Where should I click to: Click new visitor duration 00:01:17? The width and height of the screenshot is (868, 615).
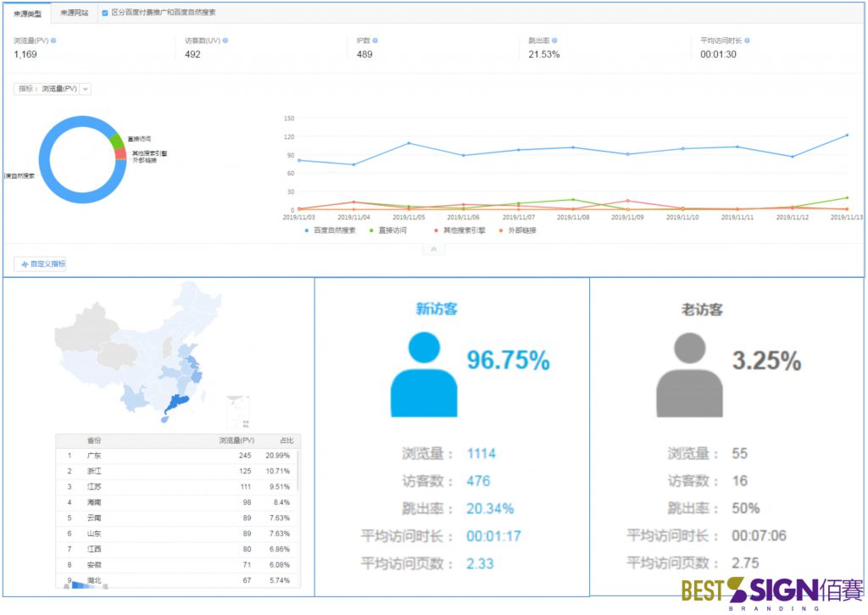click(493, 536)
